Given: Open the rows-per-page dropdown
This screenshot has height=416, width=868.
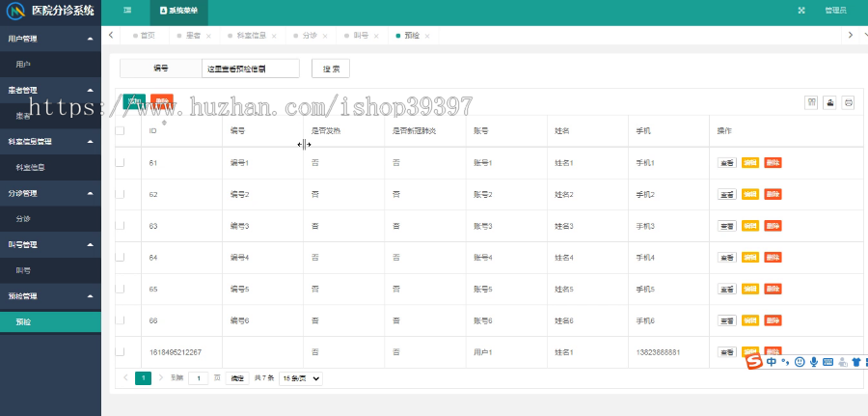Looking at the screenshot, I should [x=301, y=378].
